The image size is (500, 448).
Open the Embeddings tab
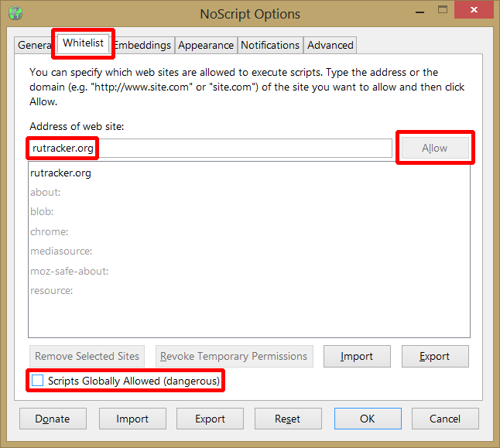pyautogui.click(x=144, y=46)
